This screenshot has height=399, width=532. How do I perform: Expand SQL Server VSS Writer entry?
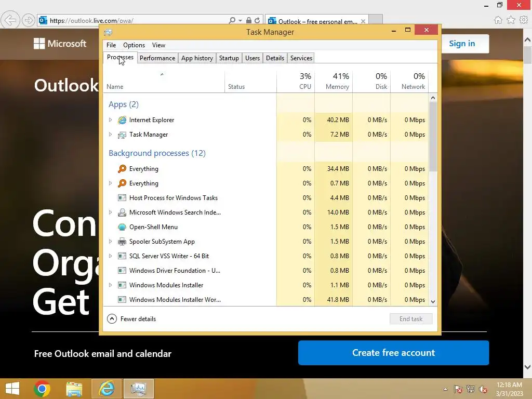tap(110, 256)
